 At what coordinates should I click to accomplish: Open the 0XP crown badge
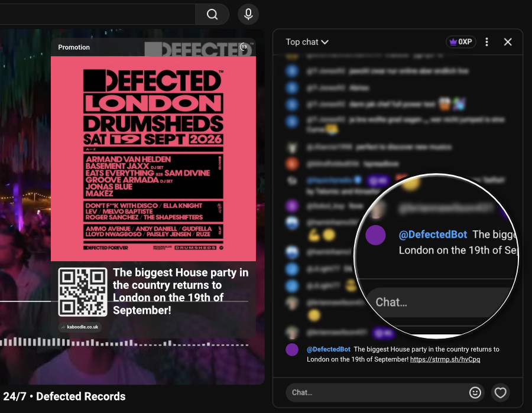point(460,42)
